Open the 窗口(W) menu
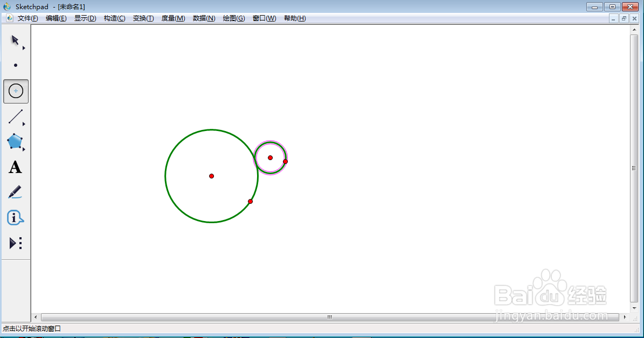Screen dimensions: 644x338 pyautogui.click(x=264, y=18)
